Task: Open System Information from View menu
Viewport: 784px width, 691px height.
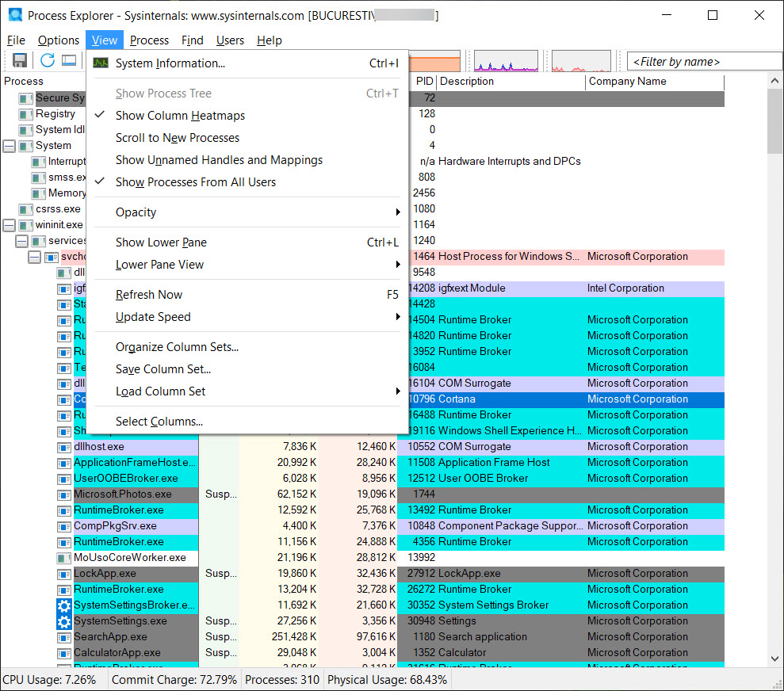Action: [247, 63]
